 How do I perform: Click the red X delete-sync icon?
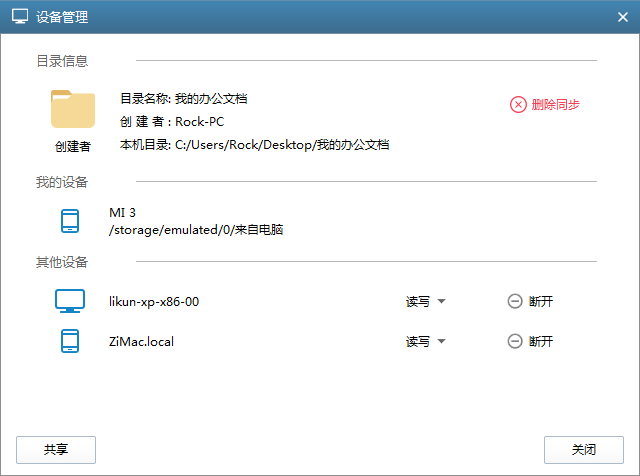click(x=518, y=104)
